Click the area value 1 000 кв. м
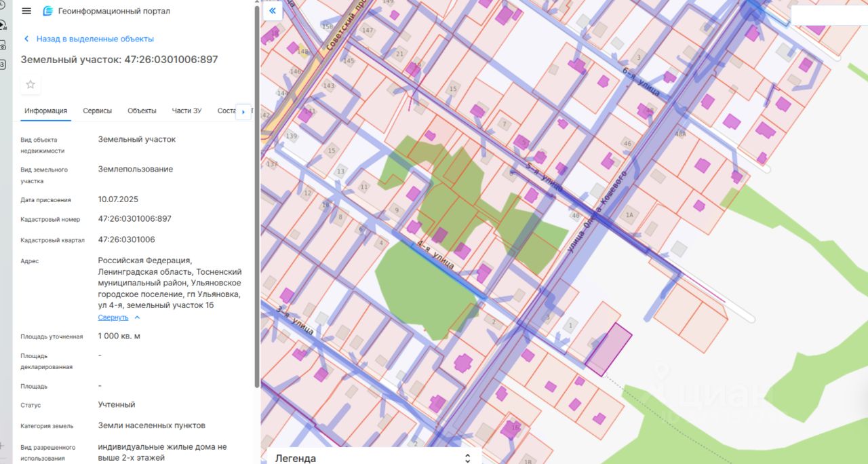 click(x=119, y=336)
